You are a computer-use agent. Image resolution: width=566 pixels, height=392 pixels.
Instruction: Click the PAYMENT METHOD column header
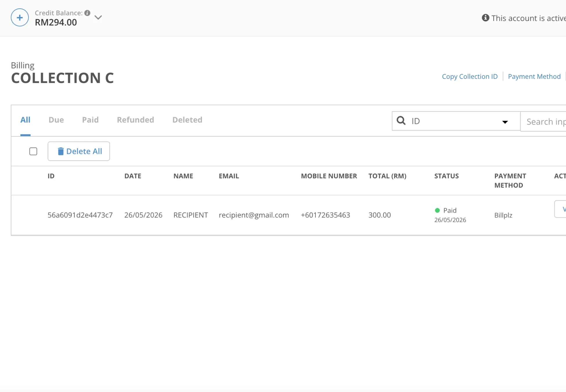(x=510, y=181)
